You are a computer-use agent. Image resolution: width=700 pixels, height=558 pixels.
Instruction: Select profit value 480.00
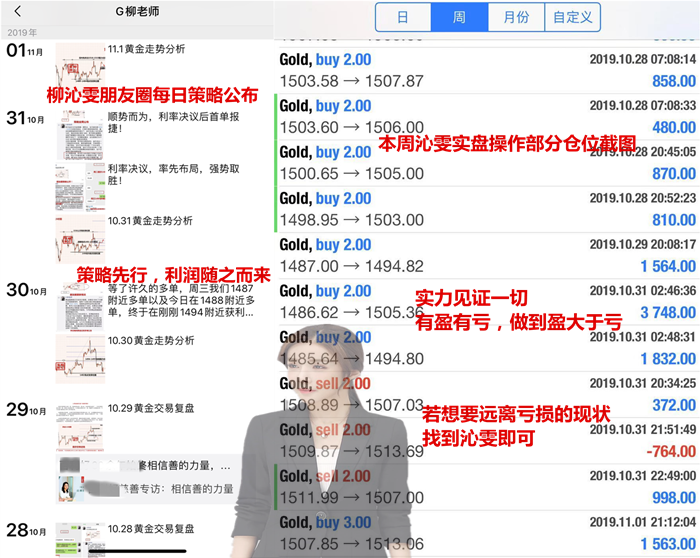(x=674, y=128)
